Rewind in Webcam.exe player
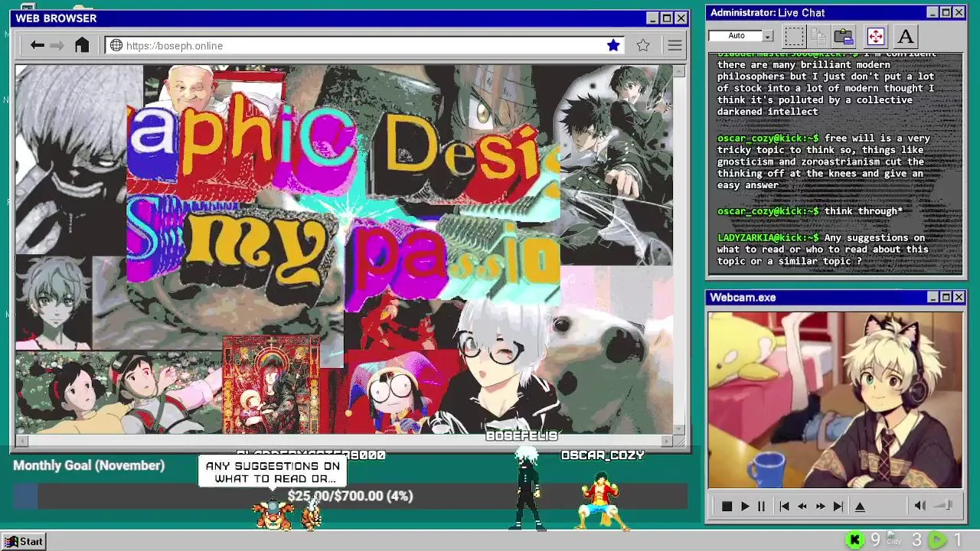Viewport: 980px width, 551px height. click(x=802, y=506)
